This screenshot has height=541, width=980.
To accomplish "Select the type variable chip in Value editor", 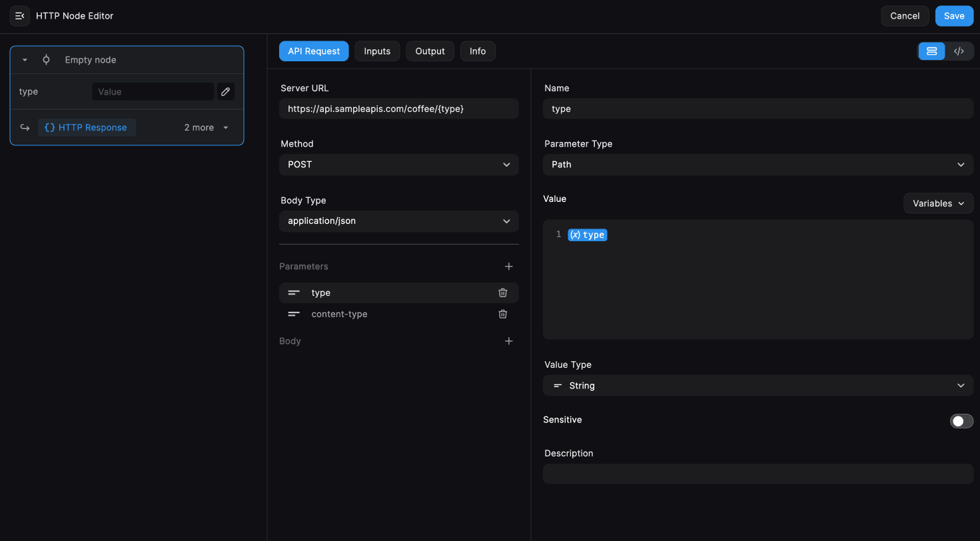I will (588, 235).
